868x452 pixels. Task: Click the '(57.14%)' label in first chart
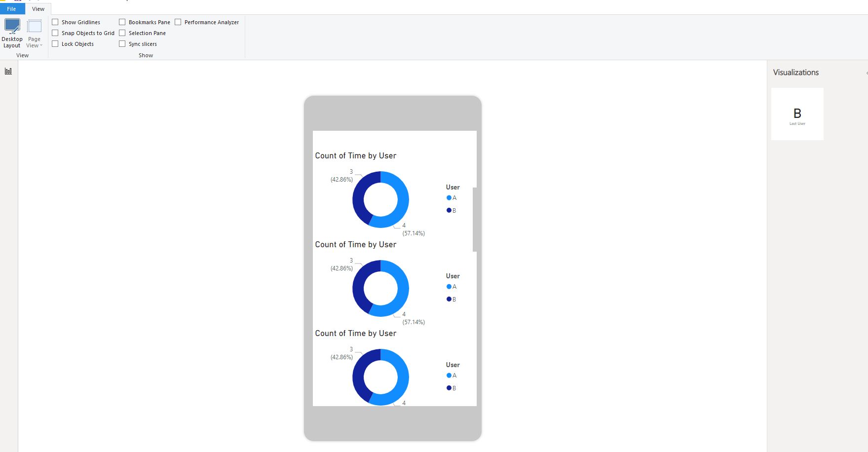[x=414, y=233]
